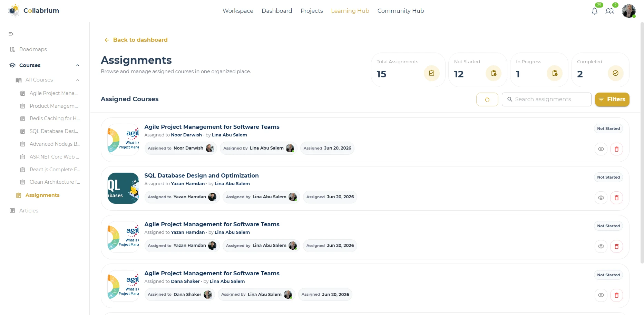Screen dimensions: 644x315
Task: Select the Learning Hub nav item
Action: point(350,11)
